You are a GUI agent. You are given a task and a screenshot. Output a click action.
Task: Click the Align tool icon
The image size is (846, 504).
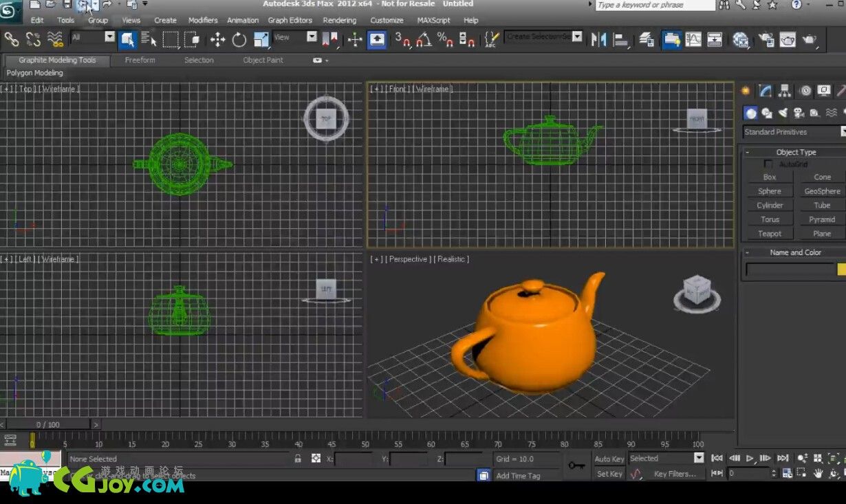tap(621, 39)
